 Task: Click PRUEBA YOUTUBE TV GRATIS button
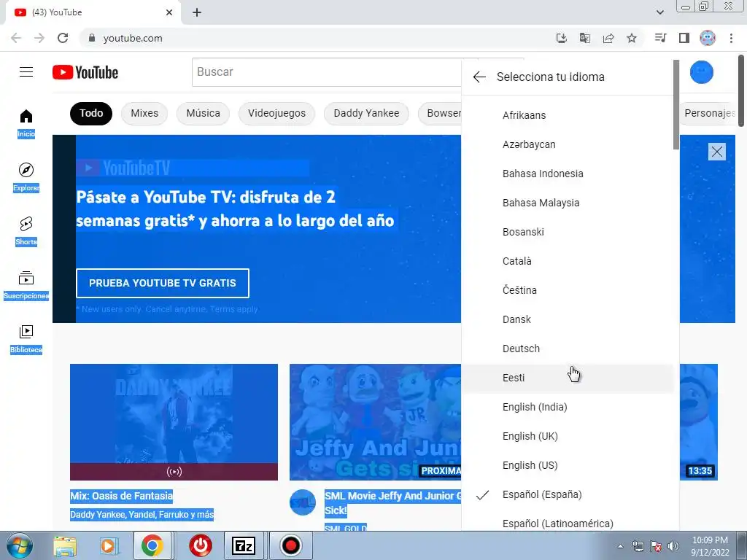pyautogui.click(x=163, y=283)
